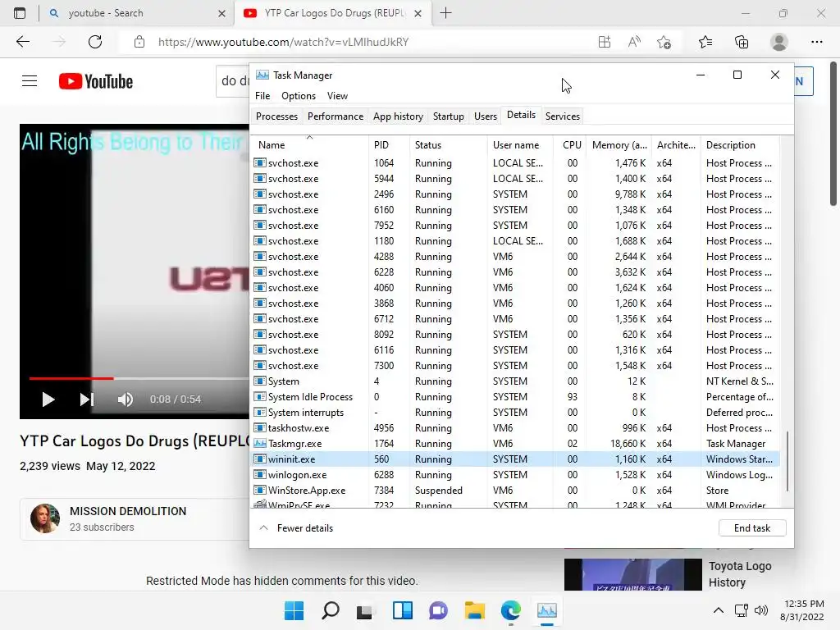Reload the page with Refresh icon

[x=95, y=42]
